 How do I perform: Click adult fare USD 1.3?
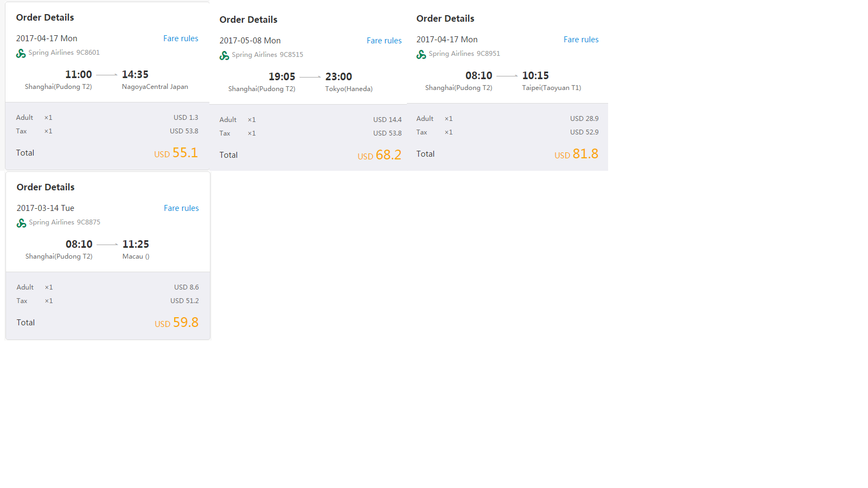click(x=186, y=118)
